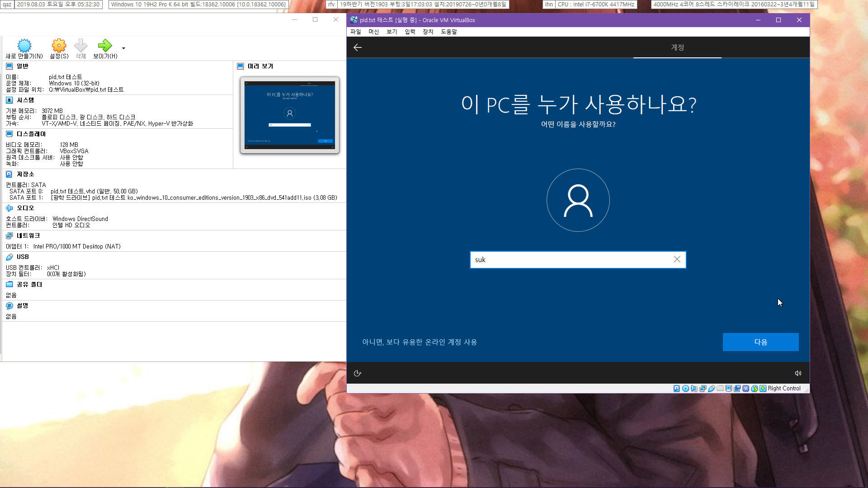Select the 계정 tab in setup
This screenshot has width=868, height=488.
[x=677, y=47]
